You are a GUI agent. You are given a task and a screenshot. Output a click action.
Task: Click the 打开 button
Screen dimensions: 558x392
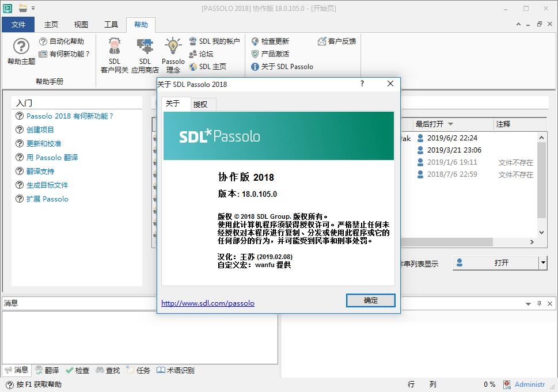(x=496, y=263)
